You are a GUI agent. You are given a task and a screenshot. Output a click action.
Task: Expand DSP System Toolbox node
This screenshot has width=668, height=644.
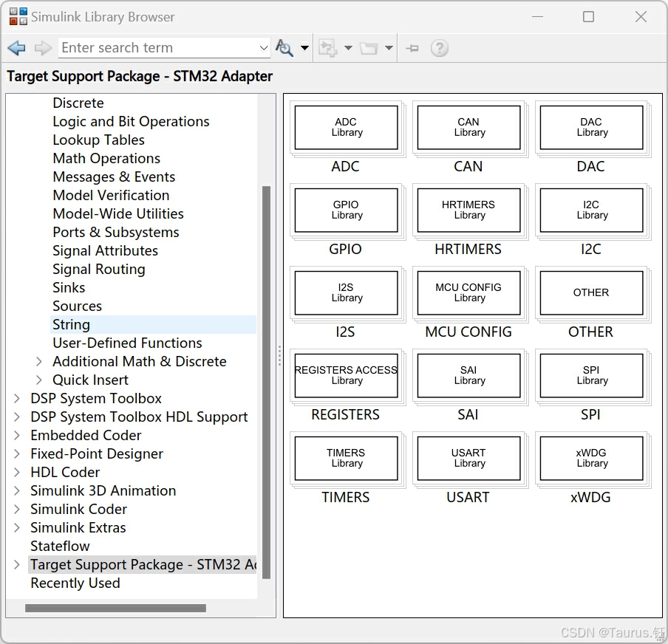pos(16,399)
